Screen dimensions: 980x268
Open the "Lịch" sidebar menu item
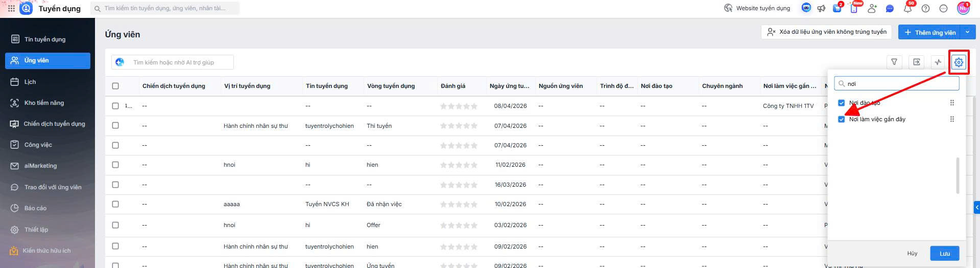click(x=30, y=82)
